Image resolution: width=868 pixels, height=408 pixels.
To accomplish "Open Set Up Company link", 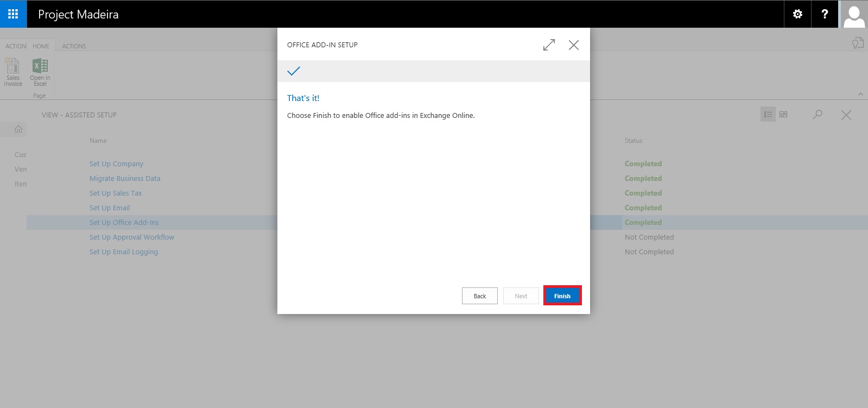I will (x=116, y=164).
